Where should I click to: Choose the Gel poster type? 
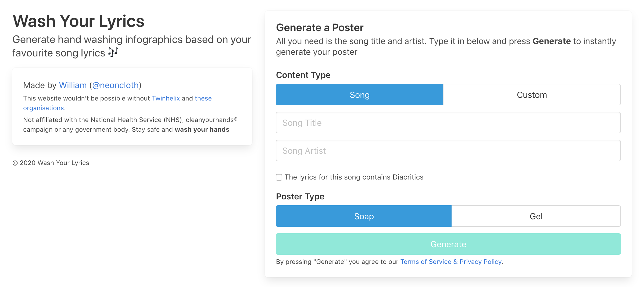click(x=536, y=216)
